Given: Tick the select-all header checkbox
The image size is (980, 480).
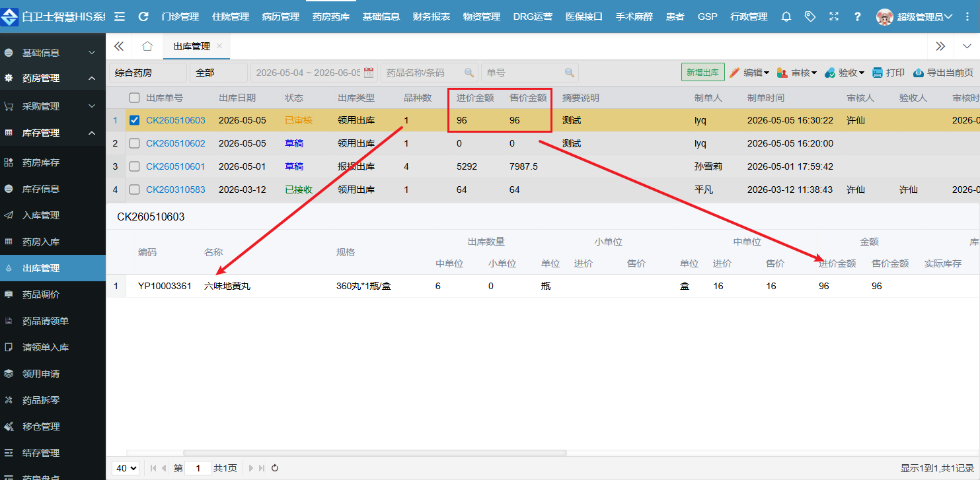Looking at the screenshot, I should (135, 98).
